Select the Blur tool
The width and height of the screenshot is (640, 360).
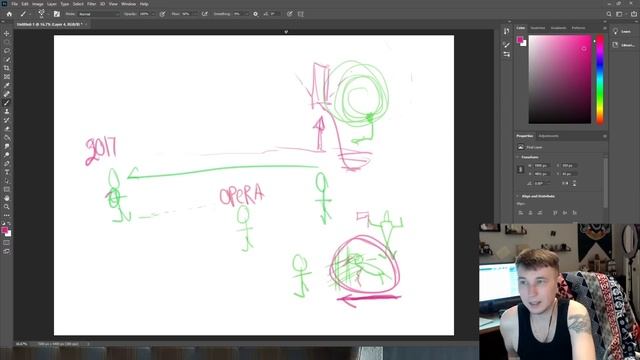tap(7, 146)
